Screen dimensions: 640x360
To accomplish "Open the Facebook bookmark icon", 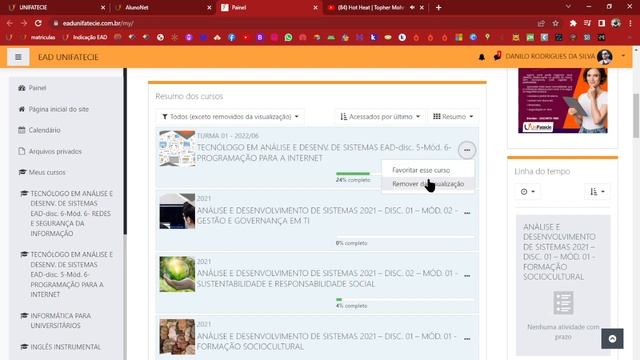I will pyautogui.click(x=232, y=38).
